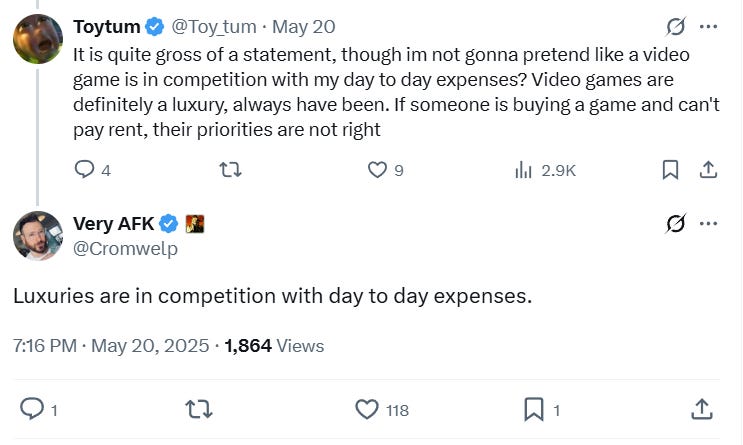Open more options on Toytum's tweet
This screenshot has height=445, width=743.
click(x=708, y=27)
